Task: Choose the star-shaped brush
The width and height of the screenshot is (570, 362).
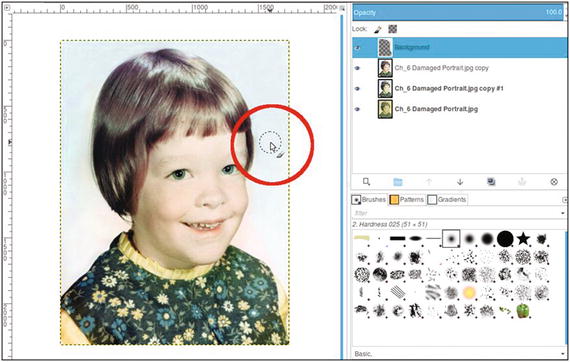Action: (x=523, y=239)
